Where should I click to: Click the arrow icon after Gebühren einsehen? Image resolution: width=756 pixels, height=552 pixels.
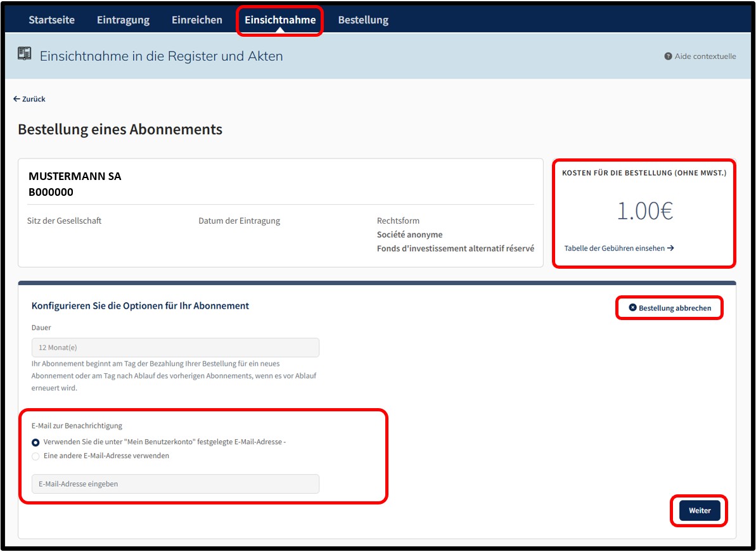coord(670,248)
